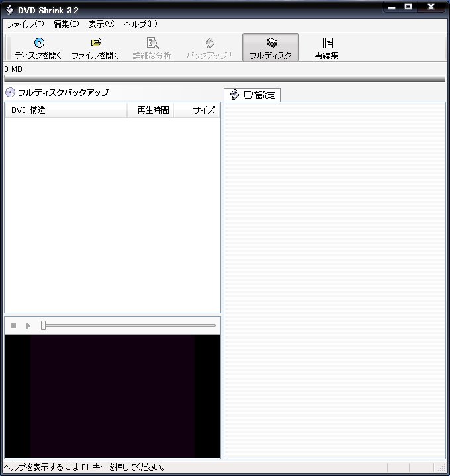Click the 再生時間 column header
Viewport: 450px width, 476px height.
150,110
